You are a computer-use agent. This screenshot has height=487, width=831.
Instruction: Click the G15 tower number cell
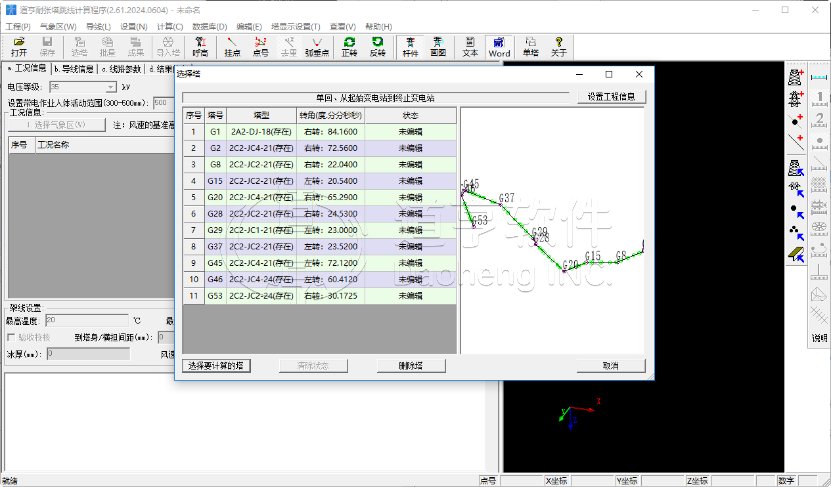click(215, 181)
